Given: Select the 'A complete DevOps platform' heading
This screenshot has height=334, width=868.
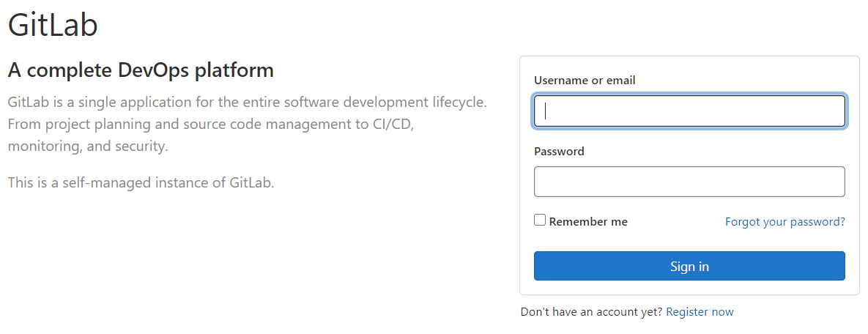Looking at the screenshot, I should (141, 70).
